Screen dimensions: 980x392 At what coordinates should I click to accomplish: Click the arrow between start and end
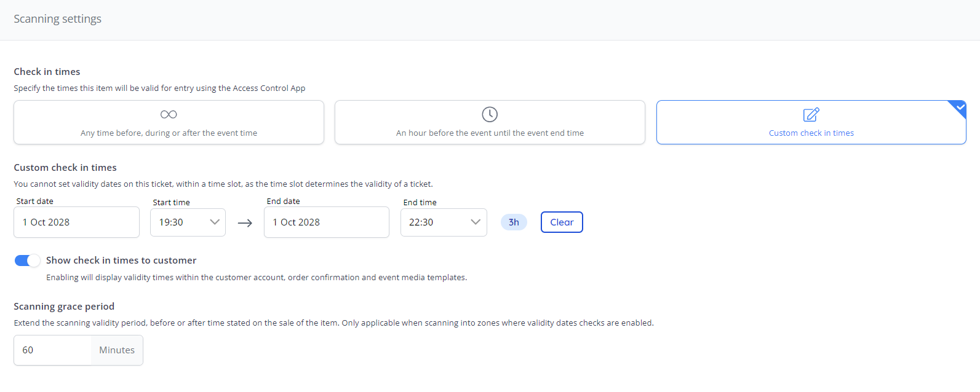pos(245,223)
